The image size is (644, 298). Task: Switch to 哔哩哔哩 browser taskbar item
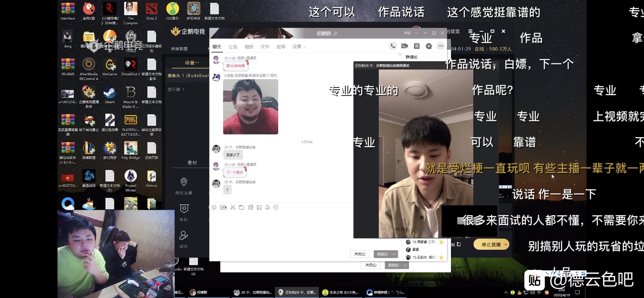tap(386, 292)
